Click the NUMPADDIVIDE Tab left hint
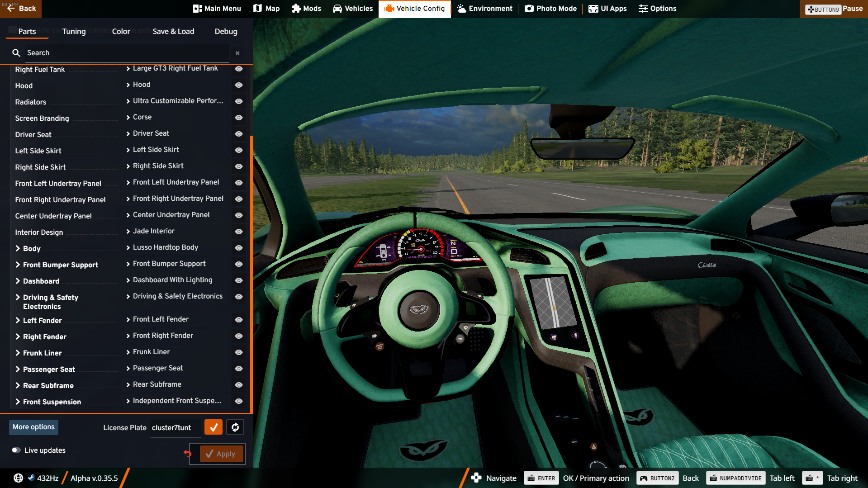Image resolution: width=868 pixels, height=488 pixels. pos(750,478)
